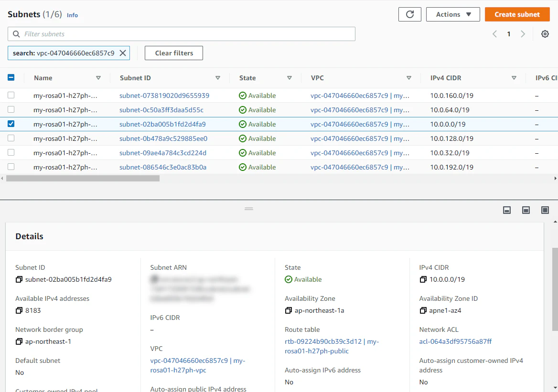Copy the Available IPv4 addresses value
Image resolution: width=558 pixels, height=392 pixels.
click(19, 310)
